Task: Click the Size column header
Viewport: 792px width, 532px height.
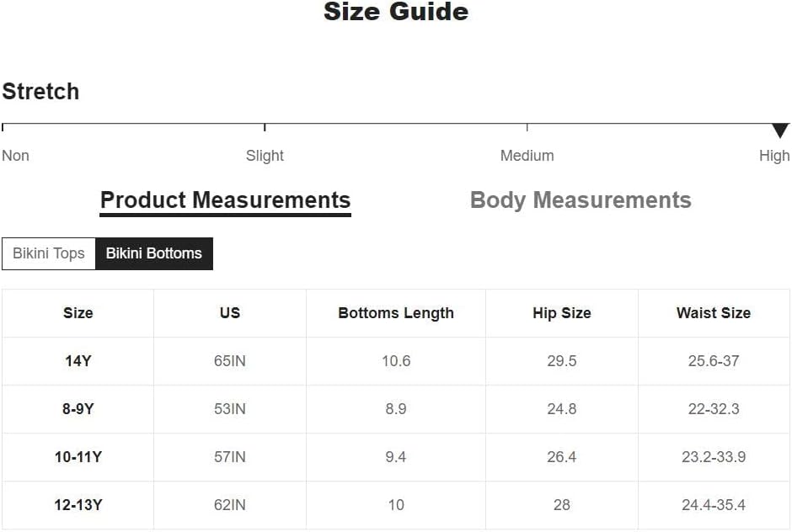Action: coord(78,313)
